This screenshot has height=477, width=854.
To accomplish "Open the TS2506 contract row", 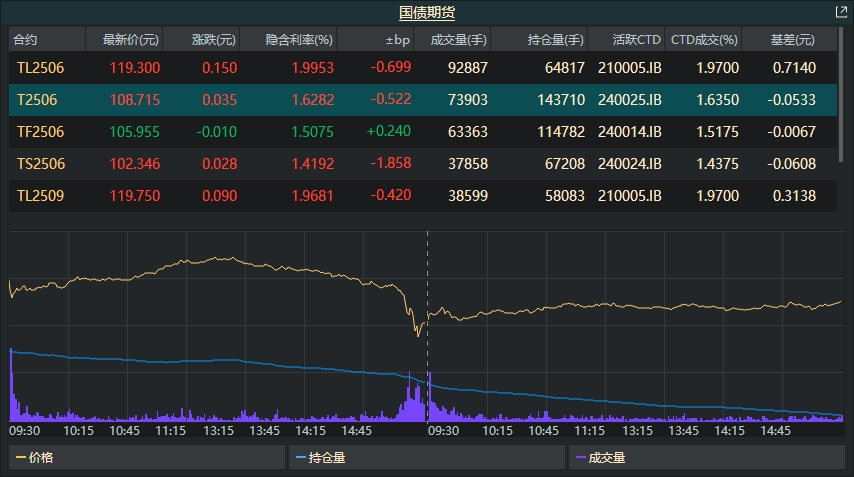I will [40, 164].
